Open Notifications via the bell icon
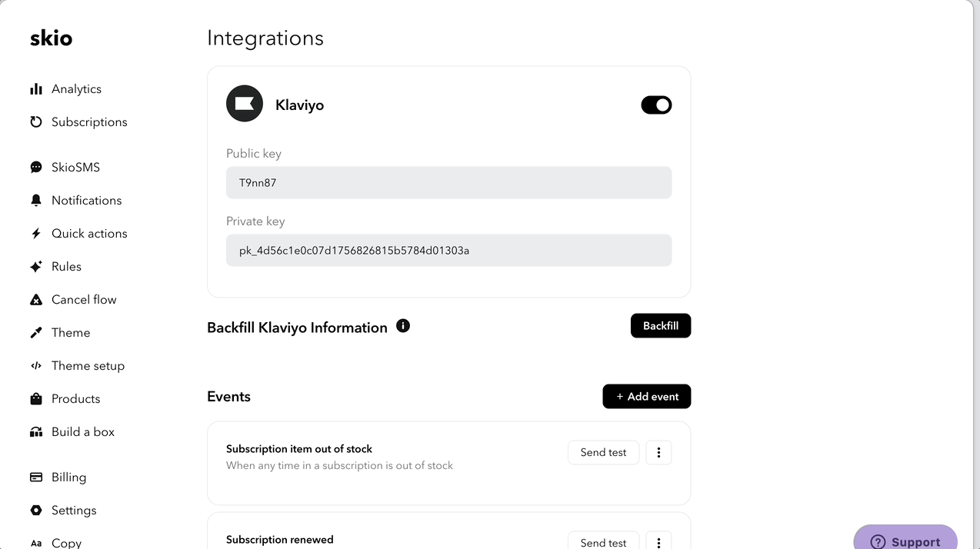The image size is (980, 549). point(35,200)
